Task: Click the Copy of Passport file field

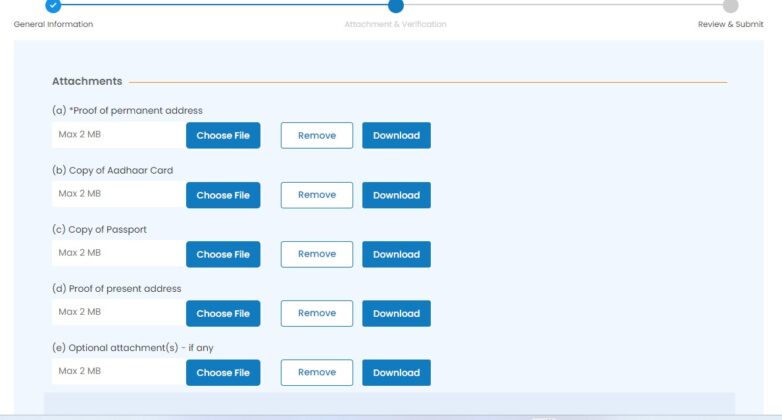Action: [x=119, y=253]
